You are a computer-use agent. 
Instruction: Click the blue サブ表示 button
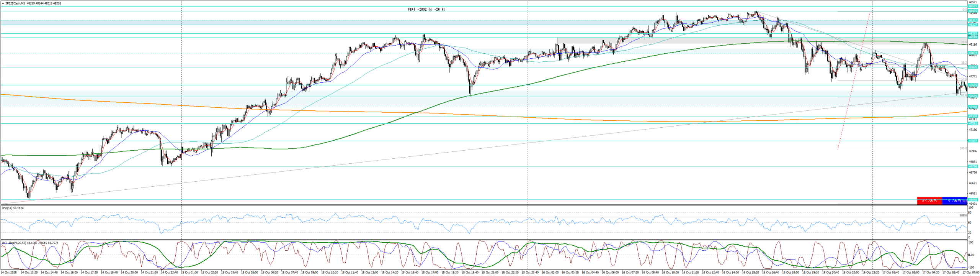pos(954,201)
